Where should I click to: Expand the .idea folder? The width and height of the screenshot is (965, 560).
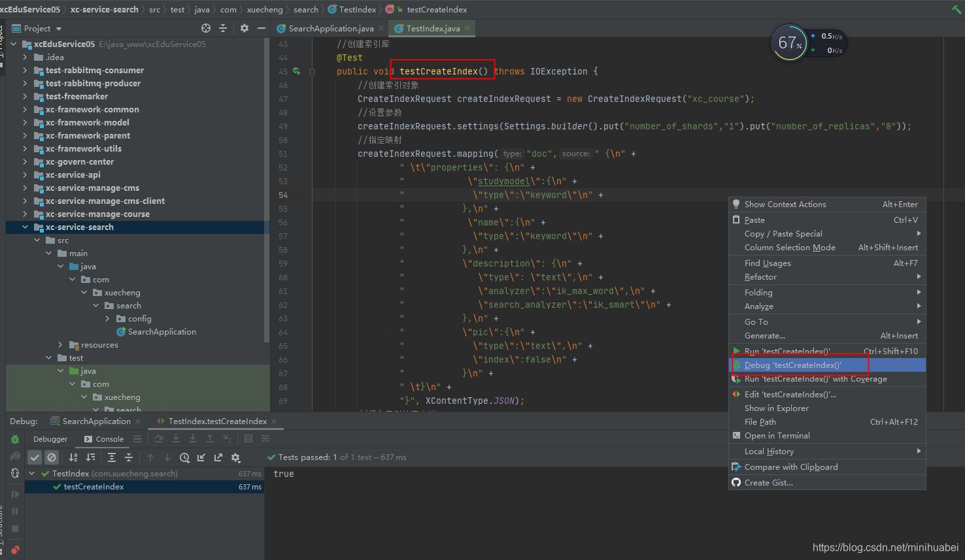coord(25,58)
